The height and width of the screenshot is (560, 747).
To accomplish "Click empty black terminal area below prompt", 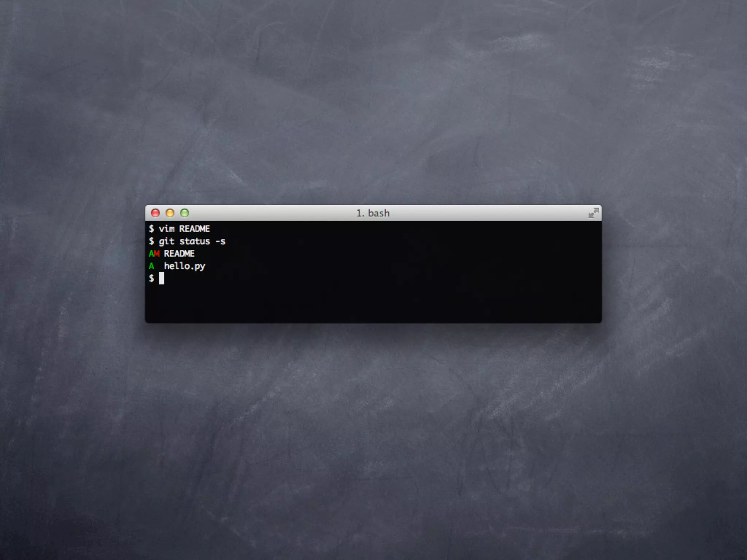I will (365, 303).
